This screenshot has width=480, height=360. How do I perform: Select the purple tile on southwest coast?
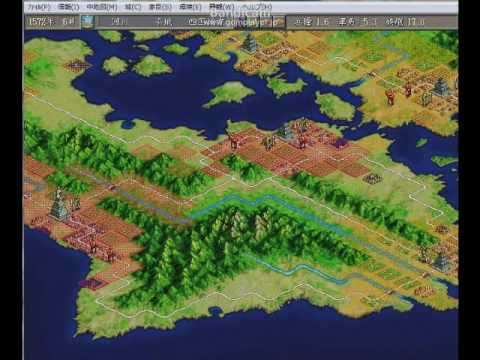92,283
